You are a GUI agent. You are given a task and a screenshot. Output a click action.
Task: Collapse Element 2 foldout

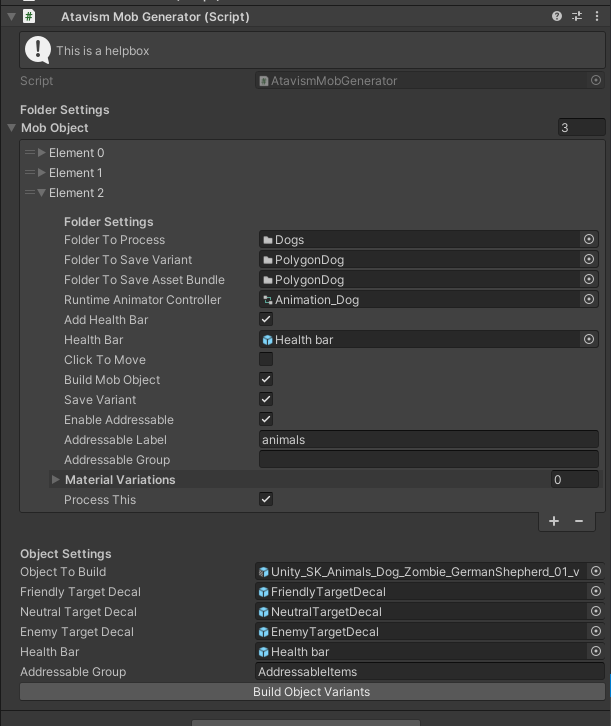[x=42, y=193]
